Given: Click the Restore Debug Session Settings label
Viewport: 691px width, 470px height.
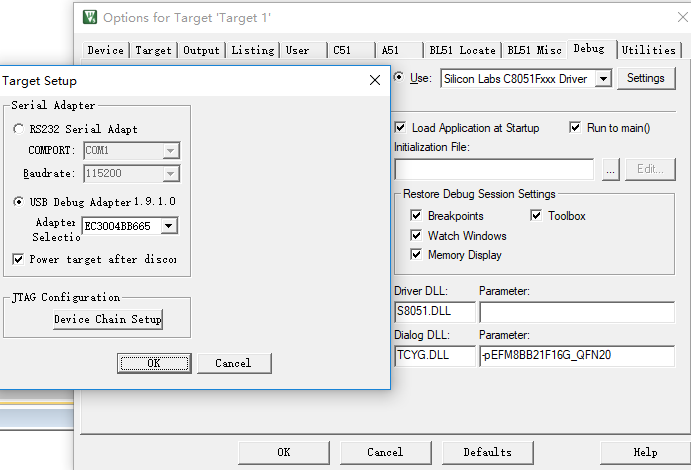Looking at the screenshot, I should pyautogui.click(x=479, y=194).
